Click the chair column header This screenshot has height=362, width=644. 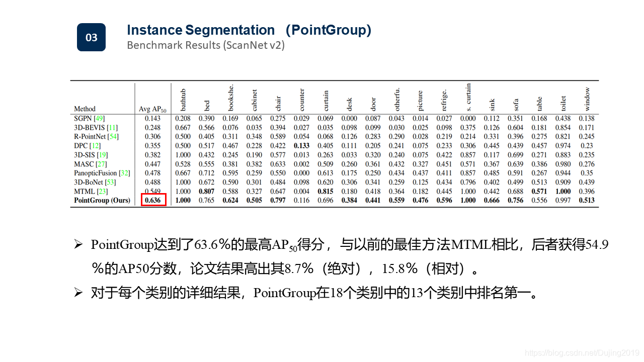[278, 103]
